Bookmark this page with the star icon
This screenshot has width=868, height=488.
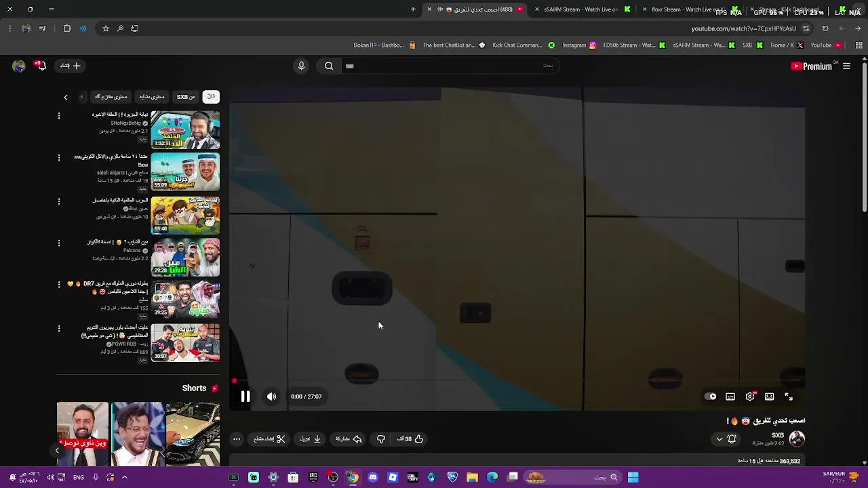pyautogui.click(x=106, y=28)
